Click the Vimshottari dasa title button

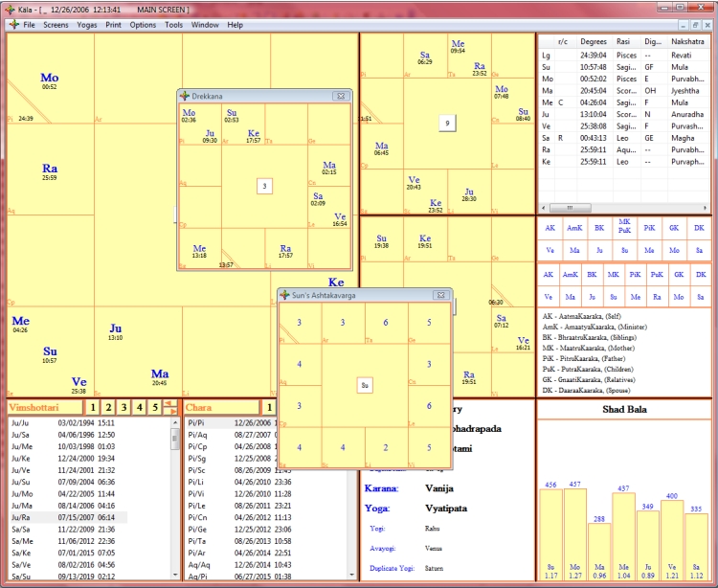point(45,407)
